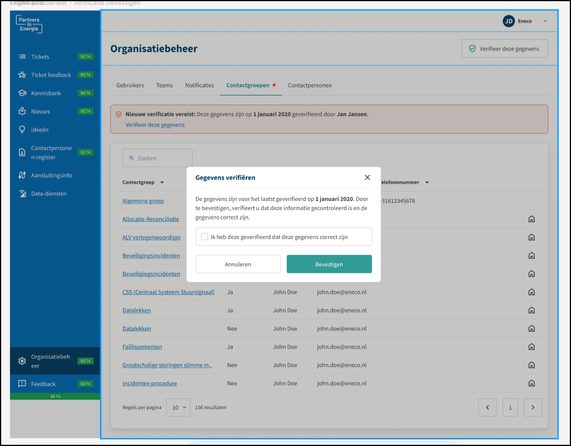
Task: Open Aansluitingsinfo in sidebar
Action: tap(55, 175)
